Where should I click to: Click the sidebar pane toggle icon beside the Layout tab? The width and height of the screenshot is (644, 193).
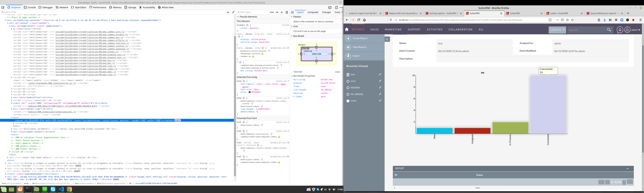pos(292,12)
